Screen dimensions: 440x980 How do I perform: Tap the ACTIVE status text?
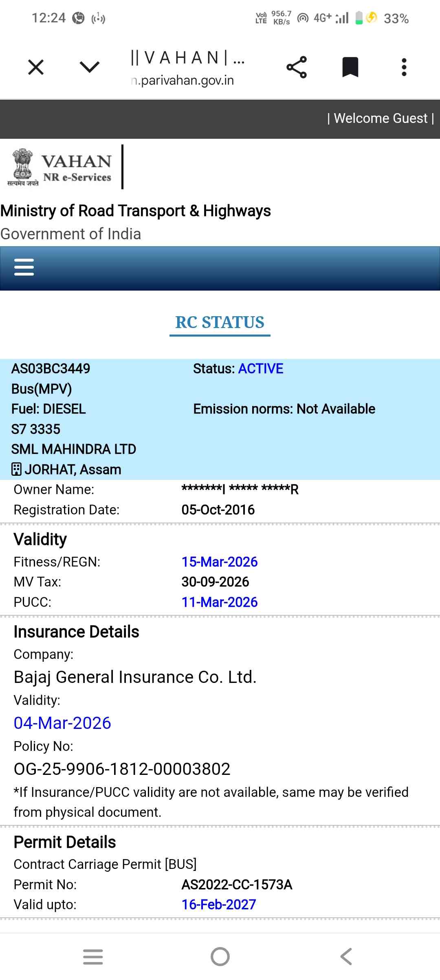click(261, 369)
